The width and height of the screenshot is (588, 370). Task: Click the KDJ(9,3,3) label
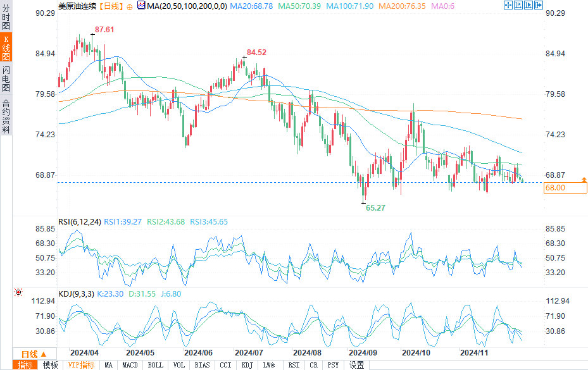(x=76, y=294)
